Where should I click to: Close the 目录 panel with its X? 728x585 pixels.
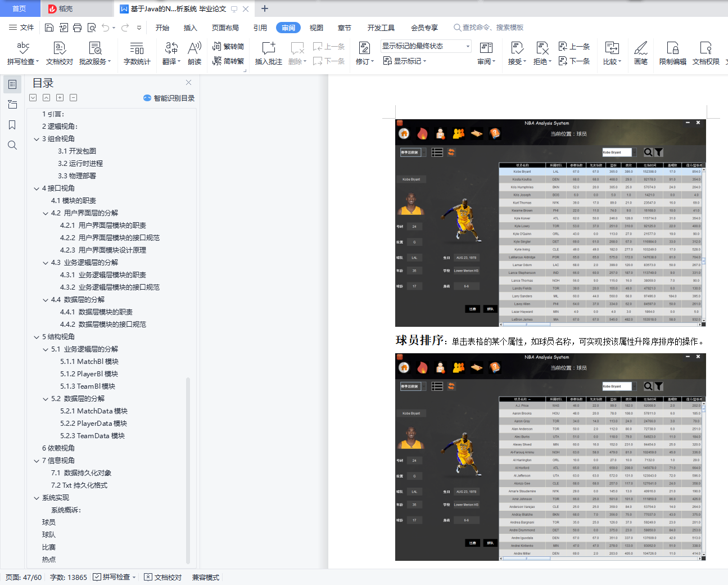coord(189,83)
